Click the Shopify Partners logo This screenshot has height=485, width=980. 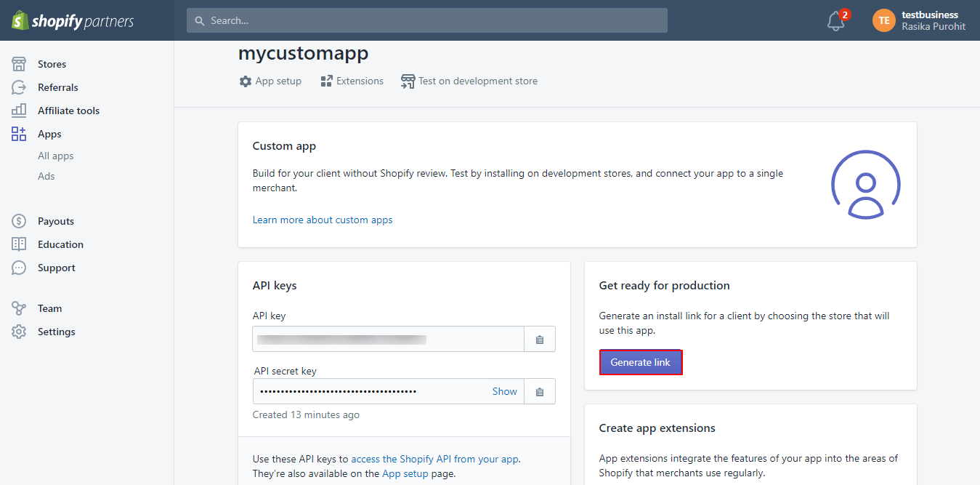73,20
